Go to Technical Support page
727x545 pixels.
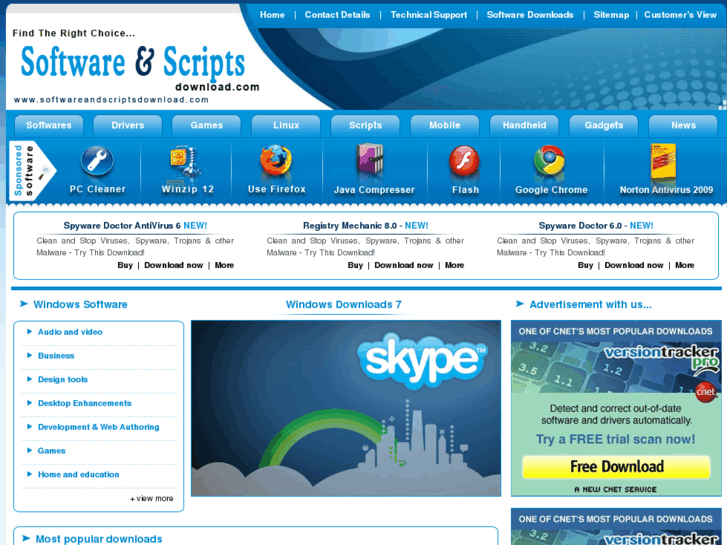pyautogui.click(x=428, y=15)
